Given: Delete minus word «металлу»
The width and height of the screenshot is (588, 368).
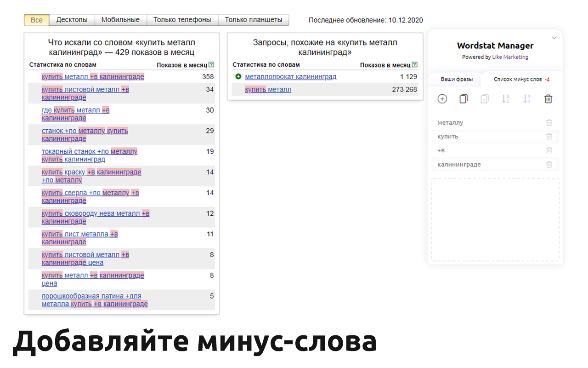Looking at the screenshot, I should [x=549, y=123].
